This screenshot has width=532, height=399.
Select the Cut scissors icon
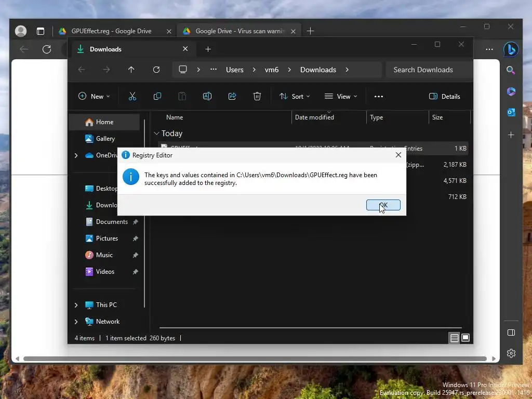pyautogui.click(x=132, y=96)
